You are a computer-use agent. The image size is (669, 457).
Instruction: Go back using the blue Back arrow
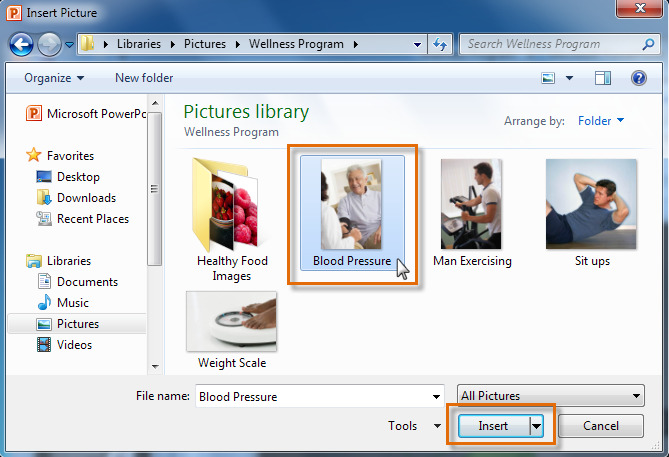(x=21, y=44)
